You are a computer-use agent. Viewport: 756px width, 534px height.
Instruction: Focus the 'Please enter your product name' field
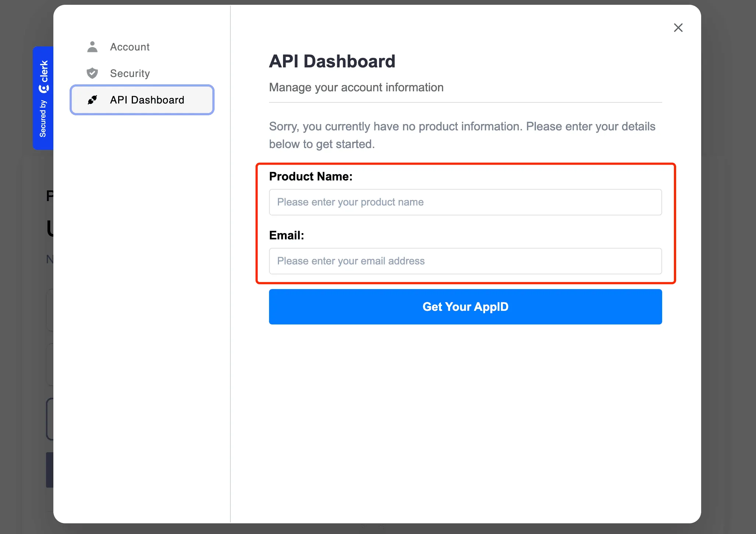click(465, 202)
